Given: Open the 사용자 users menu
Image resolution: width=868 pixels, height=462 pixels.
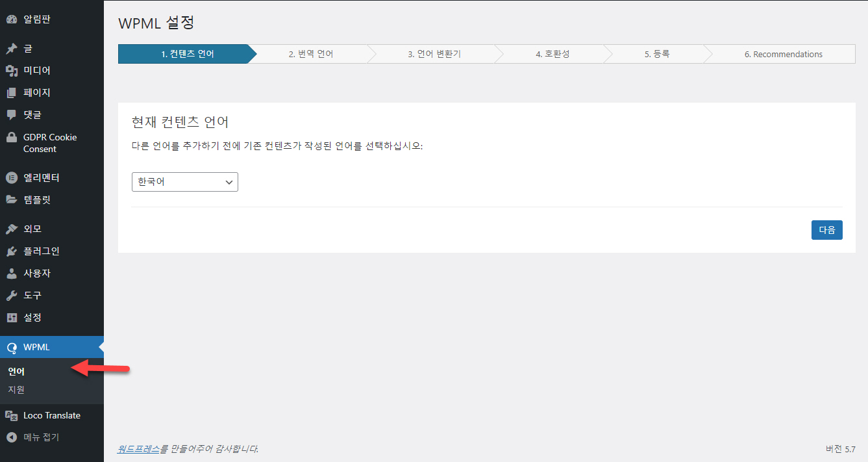Looking at the screenshot, I should (x=37, y=274).
